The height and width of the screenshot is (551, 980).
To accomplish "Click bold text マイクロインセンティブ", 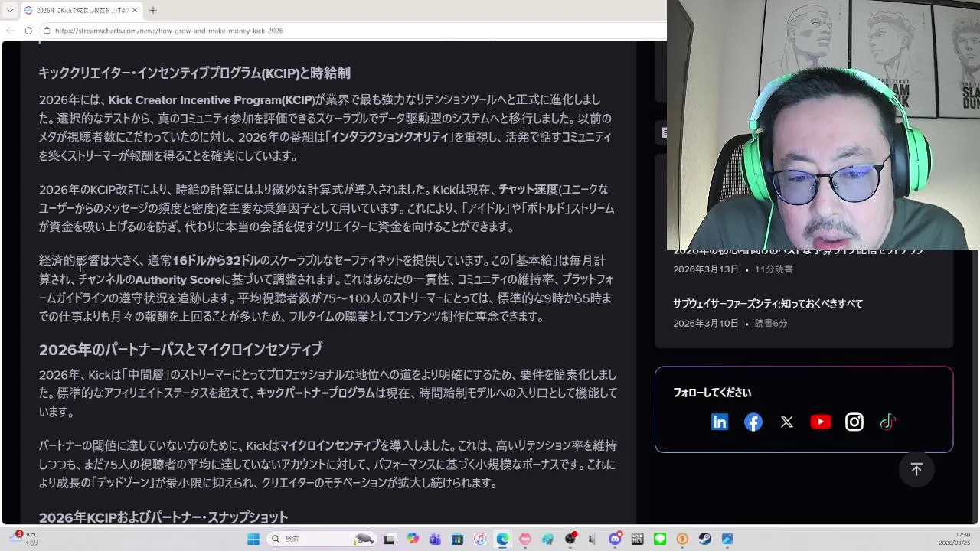I will tap(329, 445).
